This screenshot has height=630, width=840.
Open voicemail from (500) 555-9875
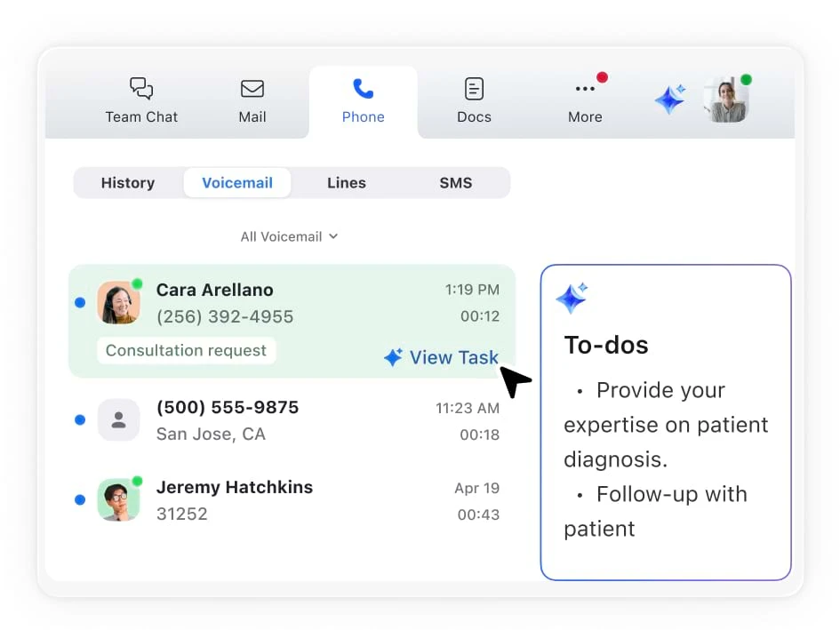click(293, 420)
